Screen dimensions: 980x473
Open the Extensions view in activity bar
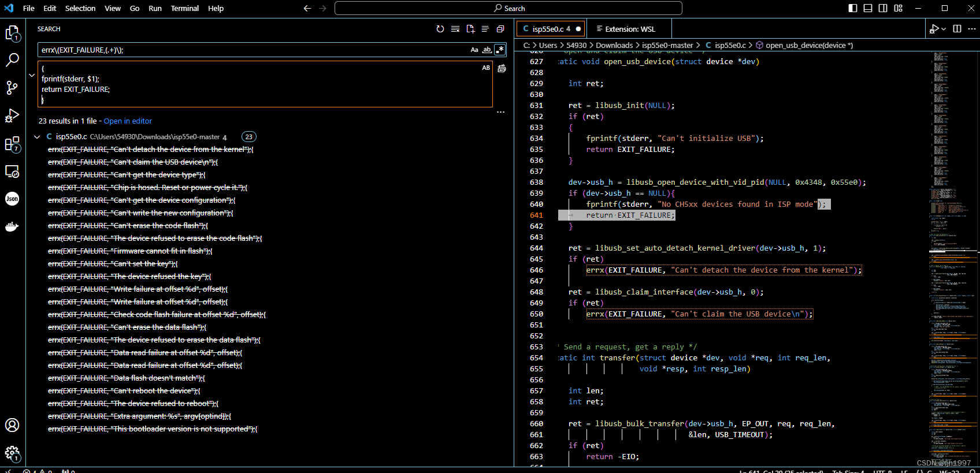(12, 144)
